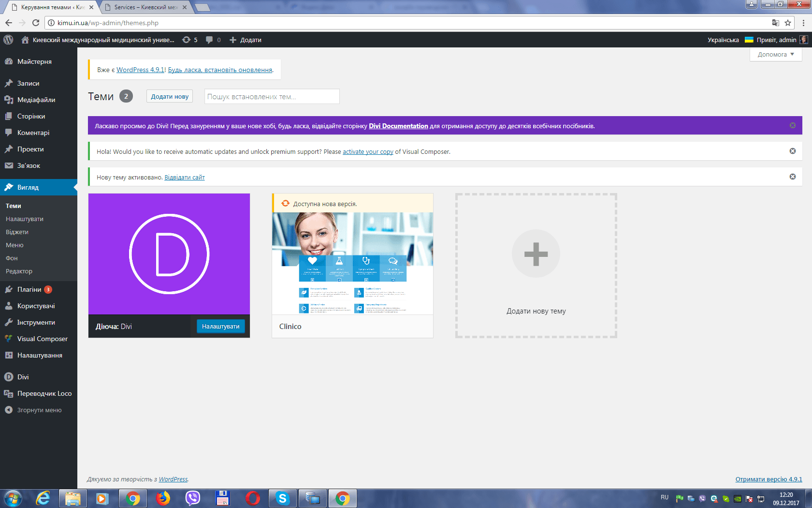Open the WordPress 4.9.1 link
This screenshot has width=812, height=508.
point(141,70)
